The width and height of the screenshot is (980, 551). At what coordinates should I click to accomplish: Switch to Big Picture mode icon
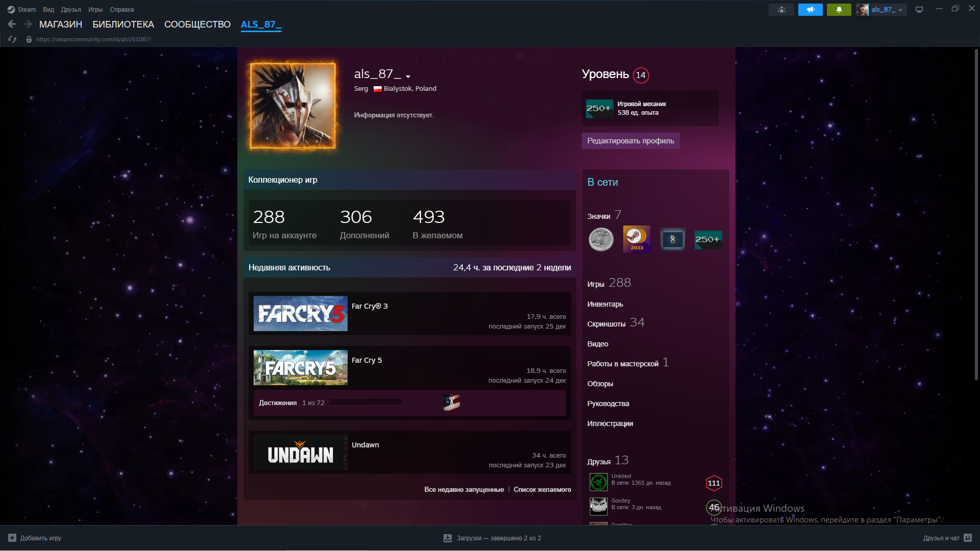coord(919,10)
